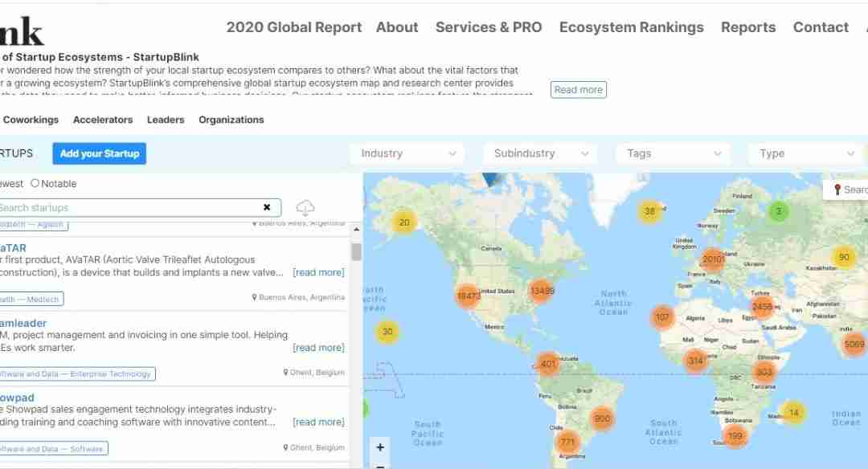Zoom in on the map with plus

(x=379, y=447)
